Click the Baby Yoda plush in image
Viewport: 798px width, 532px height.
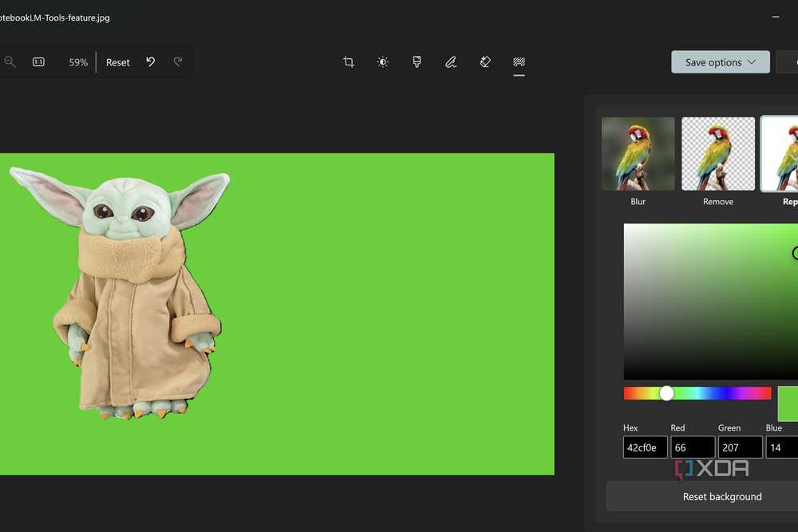click(x=122, y=293)
